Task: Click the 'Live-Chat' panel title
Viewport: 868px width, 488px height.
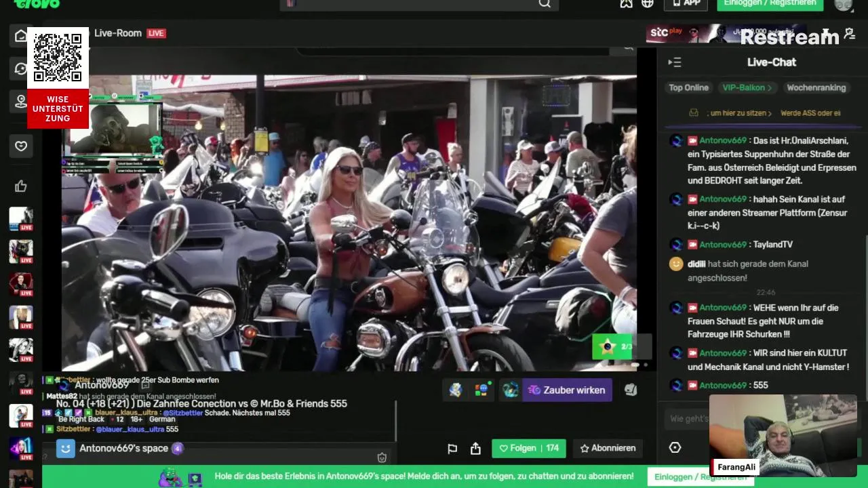Action: click(x=772, y=62)
